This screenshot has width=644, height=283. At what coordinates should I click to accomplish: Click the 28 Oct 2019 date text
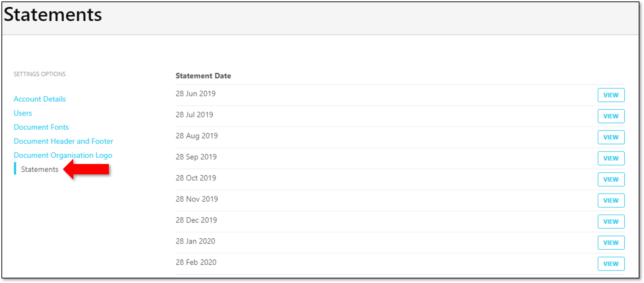[x=196, y=178]
